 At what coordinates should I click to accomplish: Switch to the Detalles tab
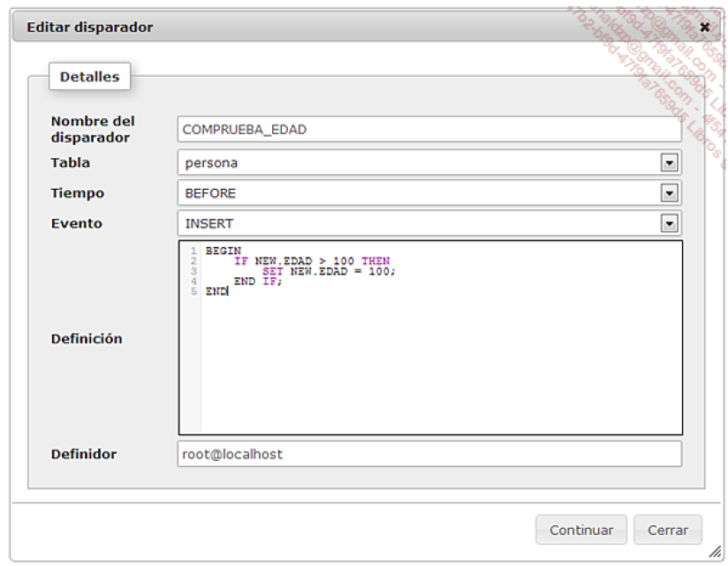(88, 76)
